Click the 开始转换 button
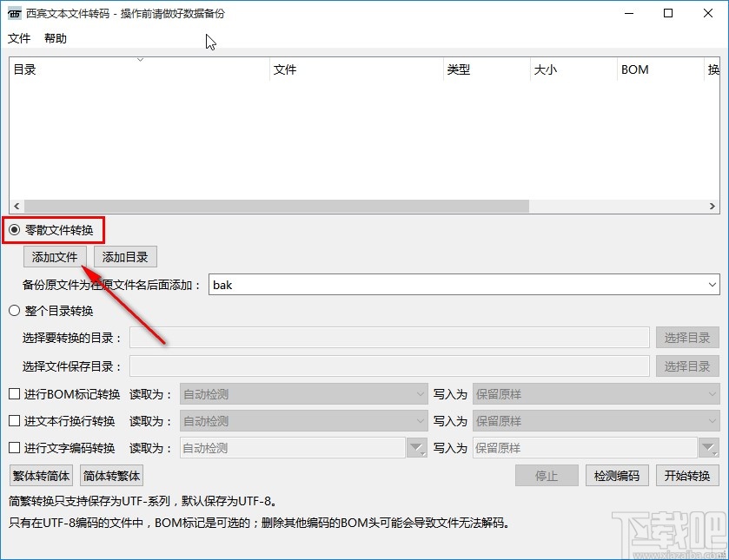The height and width of the screenshot is (560, 729). pos(687,475)
